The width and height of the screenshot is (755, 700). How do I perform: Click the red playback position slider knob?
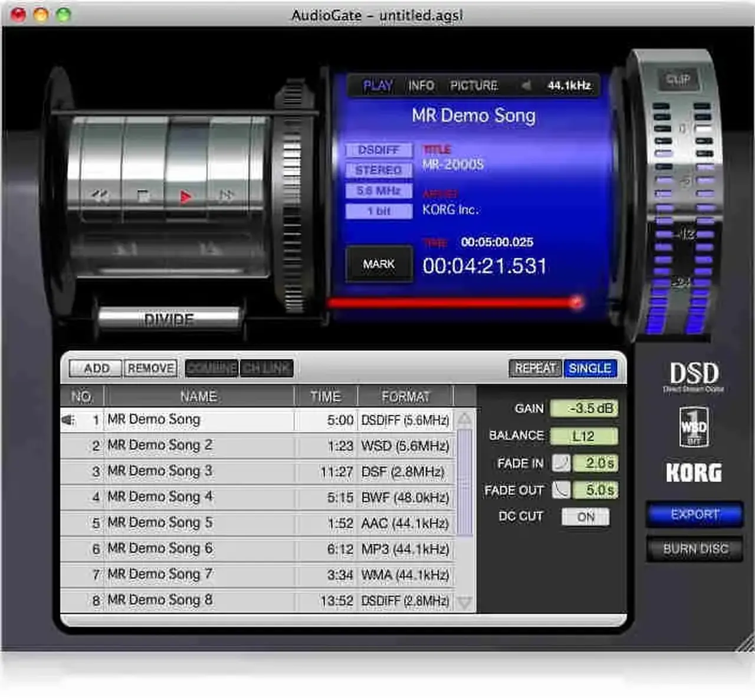576,303
